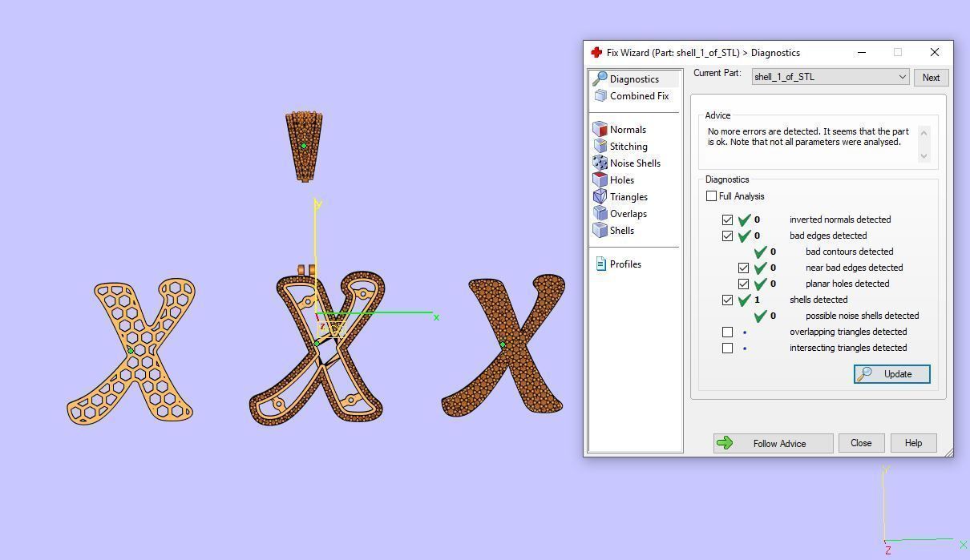Uncheck the inverted normals detected checkbox

[727, 220]
